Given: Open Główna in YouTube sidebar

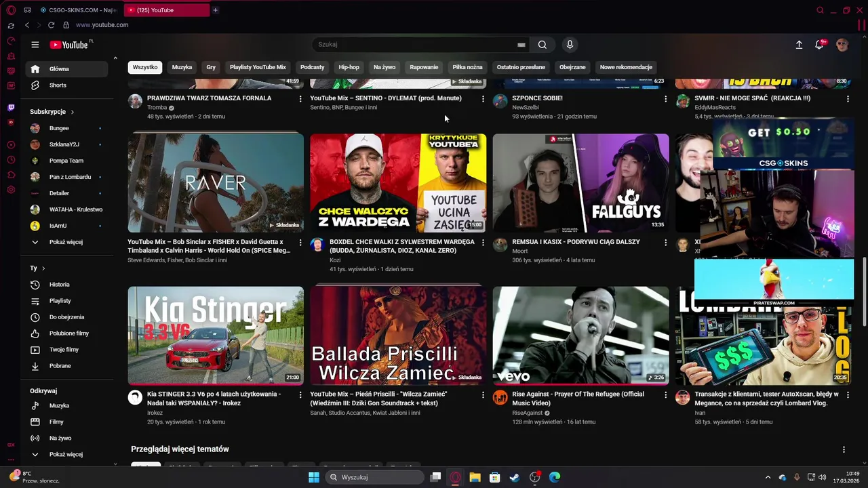Looking at the screenshot, I should [66, 69].
